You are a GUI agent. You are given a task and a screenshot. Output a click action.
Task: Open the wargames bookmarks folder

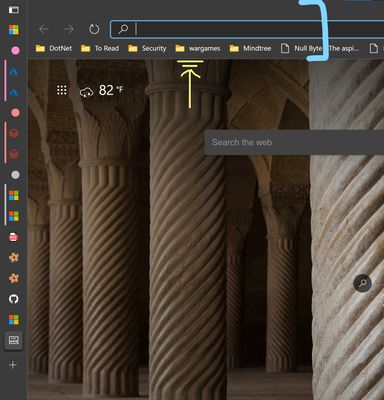(198, 49)
